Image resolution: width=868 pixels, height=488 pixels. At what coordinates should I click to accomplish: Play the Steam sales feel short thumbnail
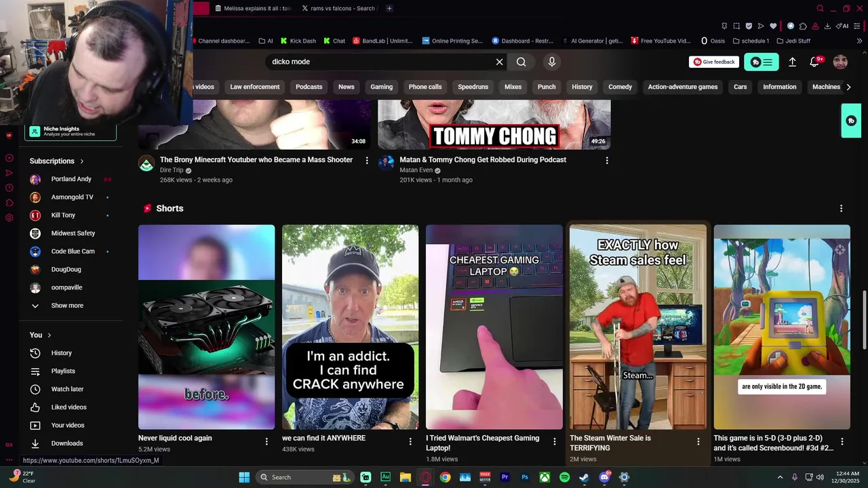click(637, 327)
